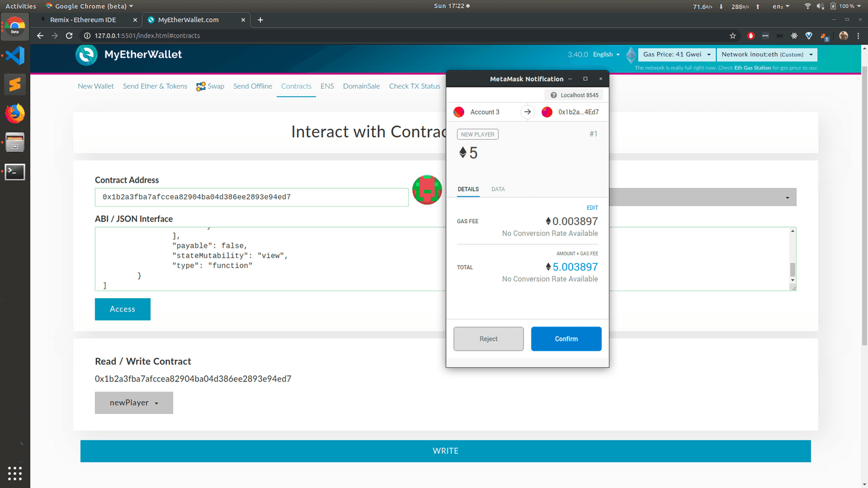The height and width of the screenshot is (488, 868).
Task: Expand the newPlayer function dropdown
Action: tap(134, 403)
